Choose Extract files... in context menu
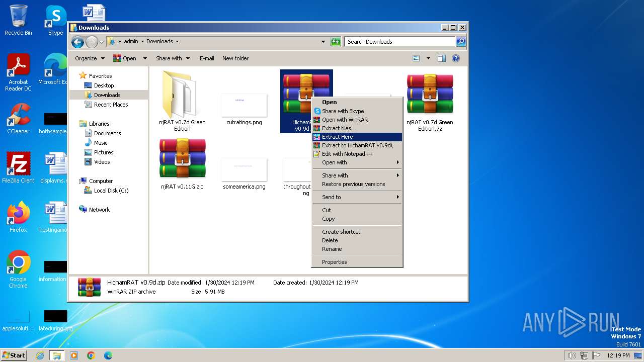Image resolution: width=644 pixels, height=362 pixels. (x=357, y=128)
